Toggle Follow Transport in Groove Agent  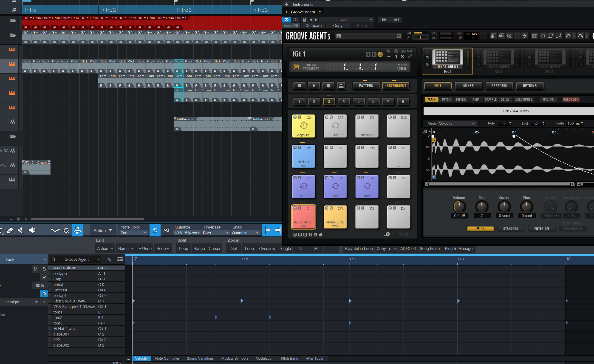(x=296, y=67)
